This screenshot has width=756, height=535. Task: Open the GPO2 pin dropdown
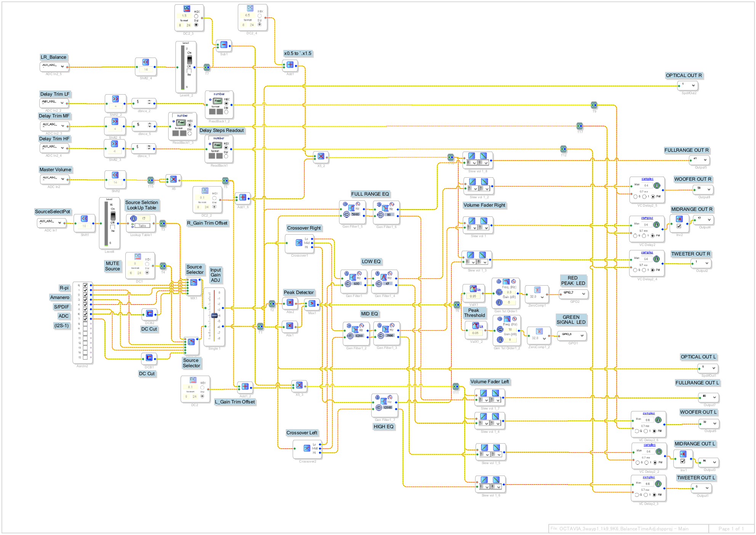pos(583,294)
